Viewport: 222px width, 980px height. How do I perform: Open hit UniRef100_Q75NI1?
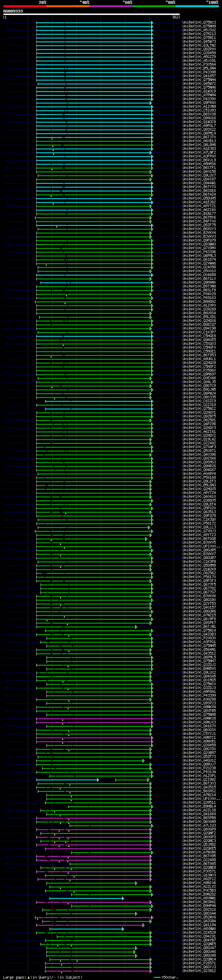pyautogui.click(x=199, y=38)
